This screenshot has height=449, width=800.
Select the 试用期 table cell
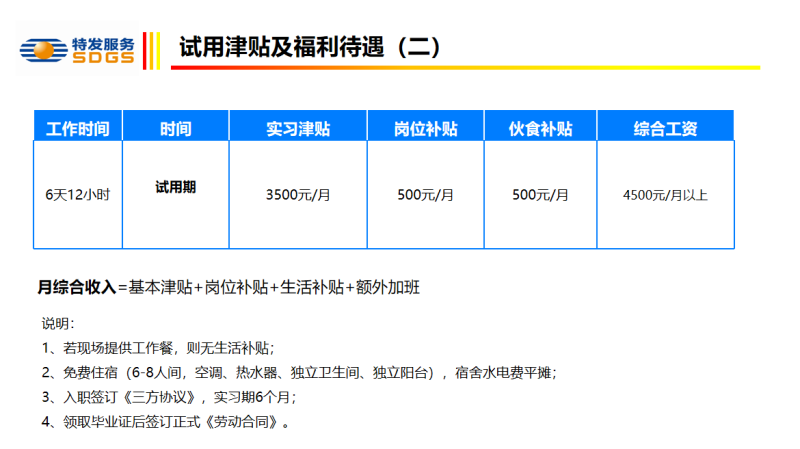click(175, 187)
